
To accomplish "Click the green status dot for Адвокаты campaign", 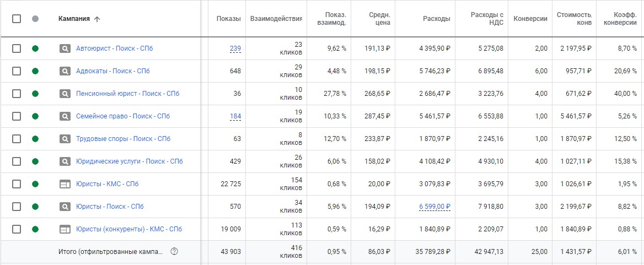I will pos(35,71).
